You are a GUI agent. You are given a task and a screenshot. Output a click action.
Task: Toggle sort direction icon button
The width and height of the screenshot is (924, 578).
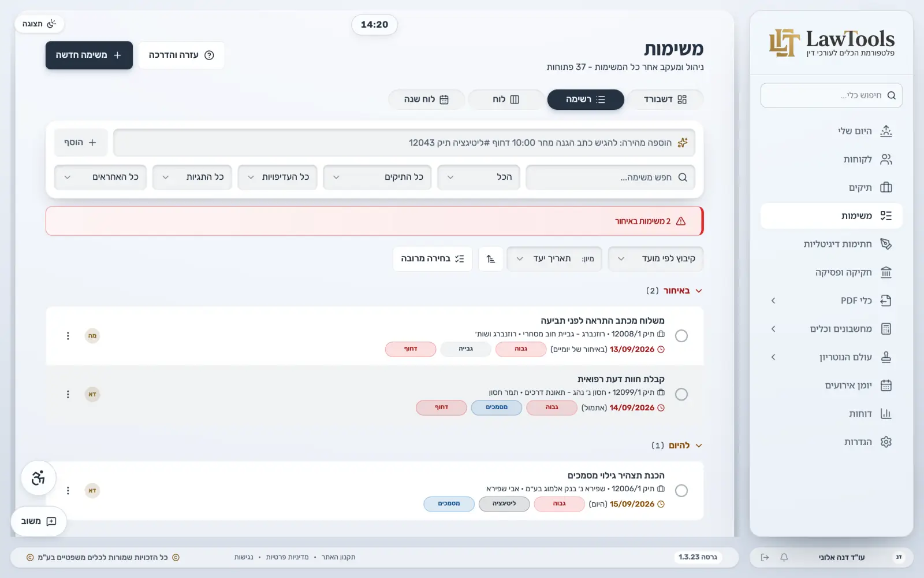[491, 259]
